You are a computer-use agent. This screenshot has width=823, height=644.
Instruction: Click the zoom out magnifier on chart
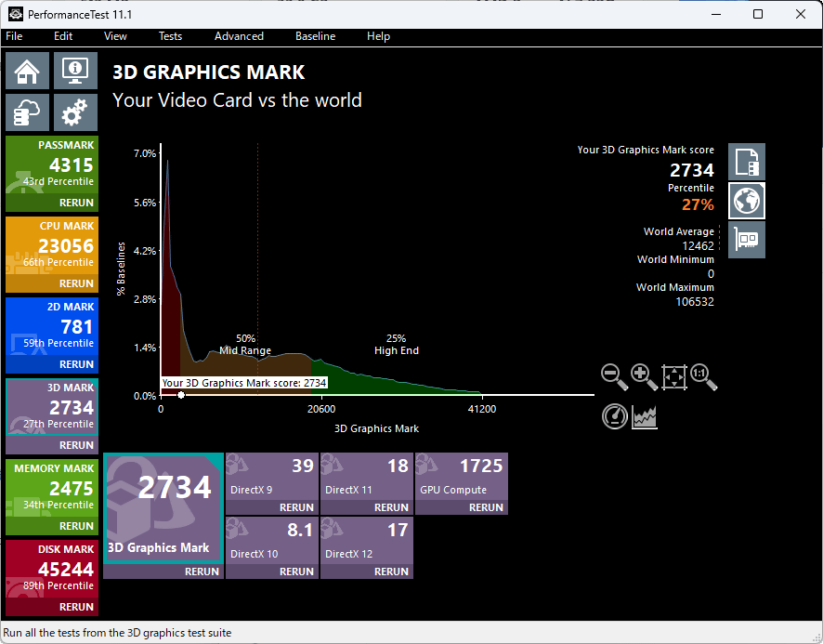[614, 376]
